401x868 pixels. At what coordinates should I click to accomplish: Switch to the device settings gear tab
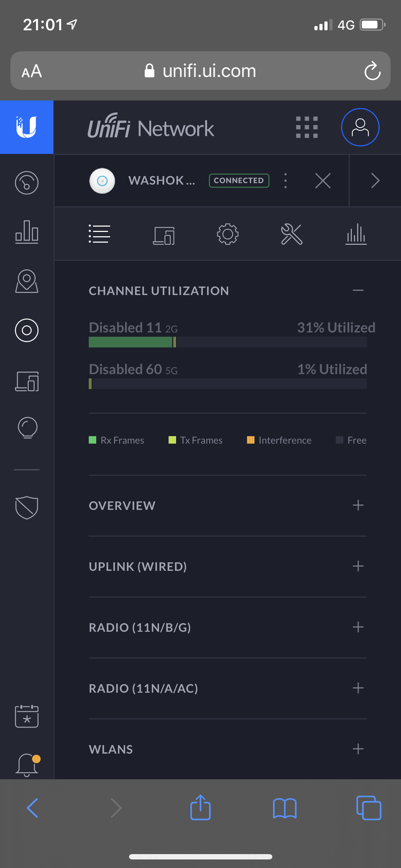coord(227,234)
